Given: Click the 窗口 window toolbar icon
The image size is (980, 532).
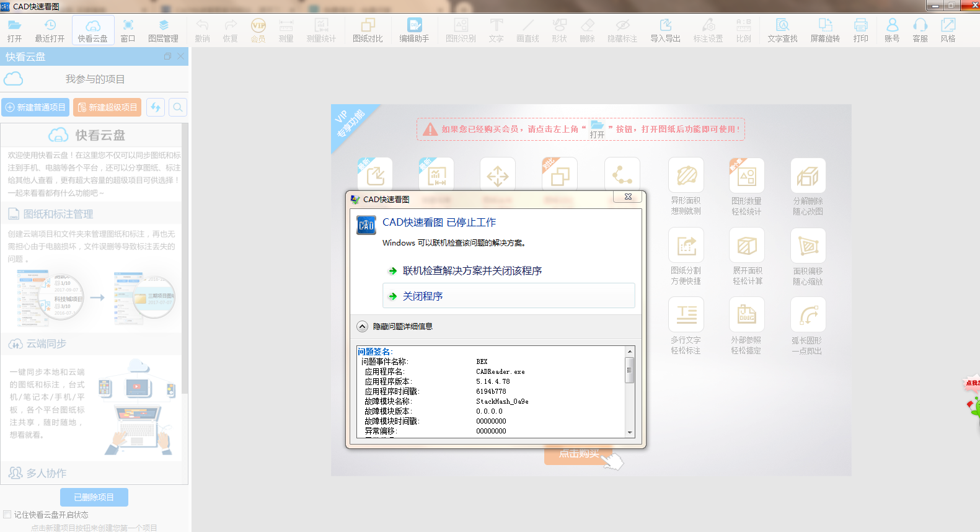Looking at the screenshot, I should pos(128,30).
